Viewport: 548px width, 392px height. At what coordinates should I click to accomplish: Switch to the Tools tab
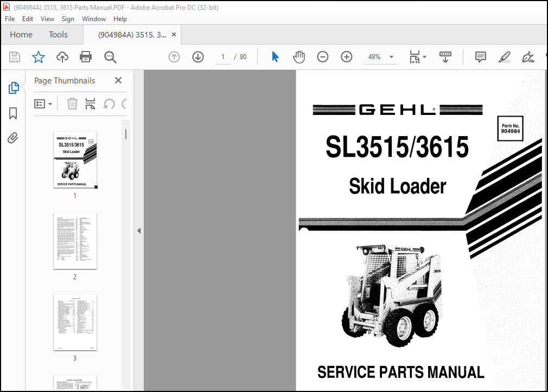[58, 35]
